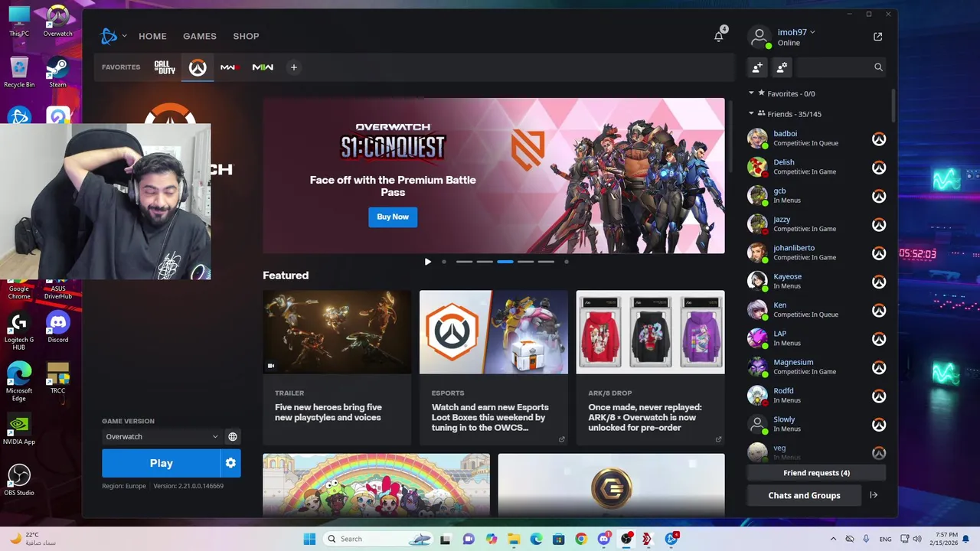
Task: Open the friend management settings icon
Action: coord(782,67)
